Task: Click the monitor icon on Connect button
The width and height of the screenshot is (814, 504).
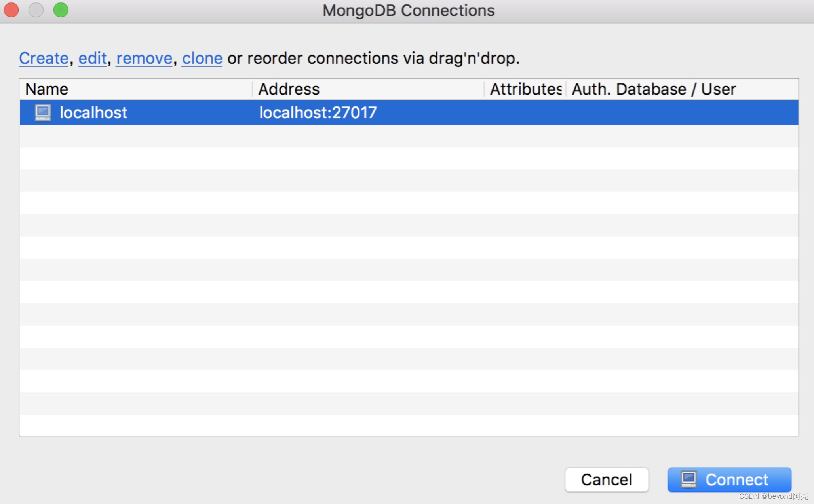Action: (x=688, y=479)
